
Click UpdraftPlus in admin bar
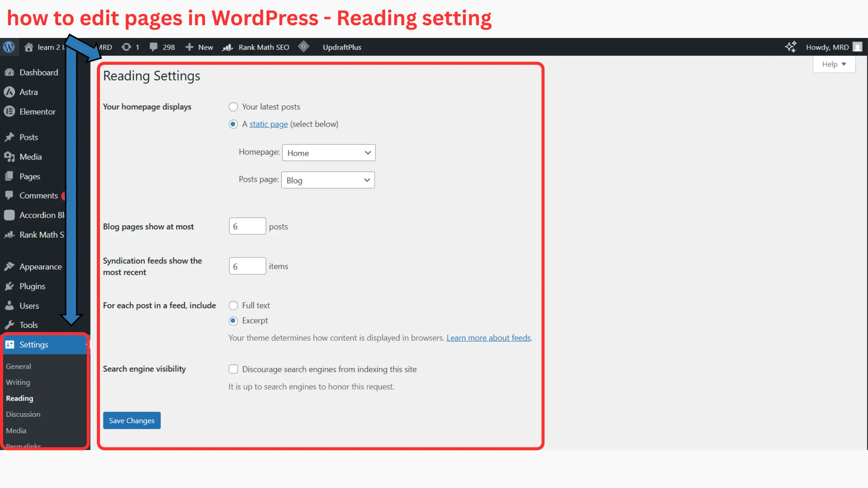[x=342, y=47]
